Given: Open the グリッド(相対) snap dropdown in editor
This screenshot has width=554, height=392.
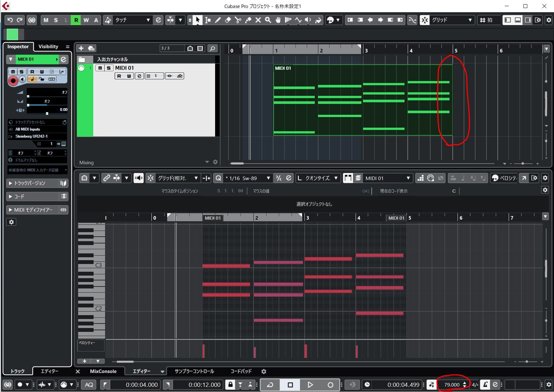Looking at the screenshot, I should pos(178,178).
